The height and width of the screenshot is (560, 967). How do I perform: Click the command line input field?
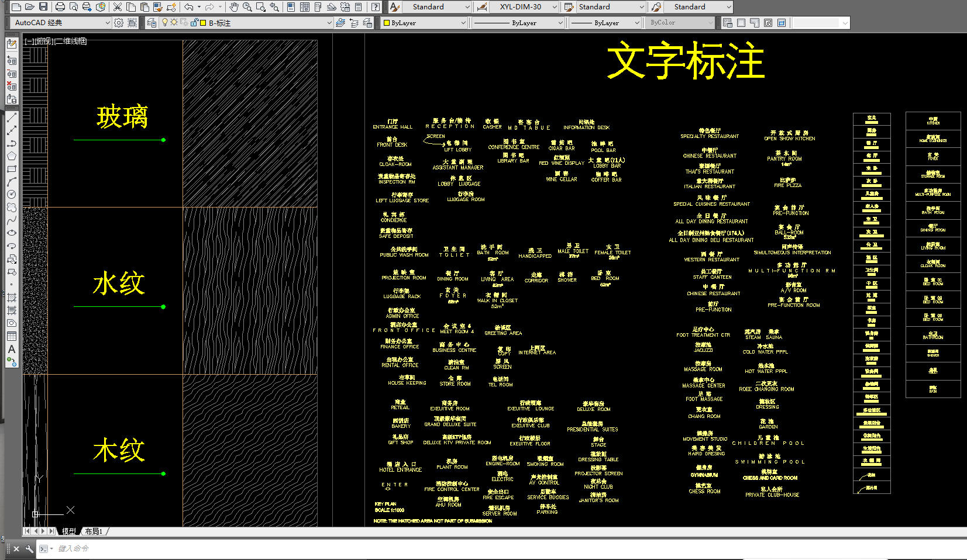click(351, 548)
